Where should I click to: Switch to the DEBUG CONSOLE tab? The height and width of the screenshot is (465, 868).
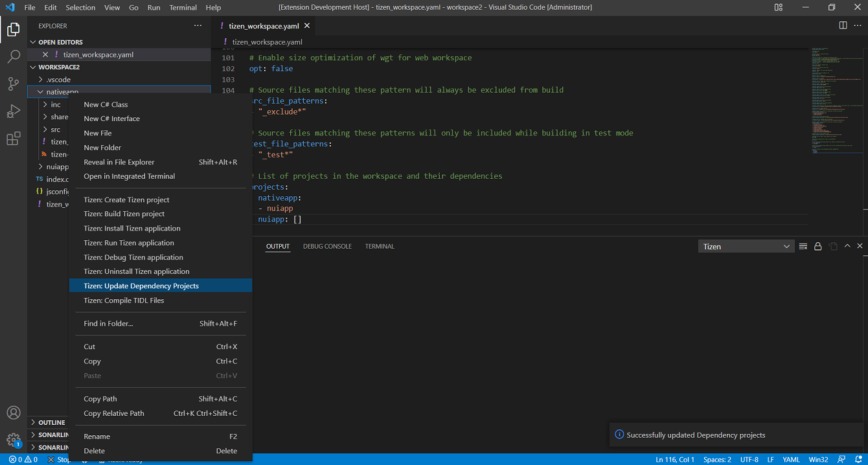[x=327, y=246]
